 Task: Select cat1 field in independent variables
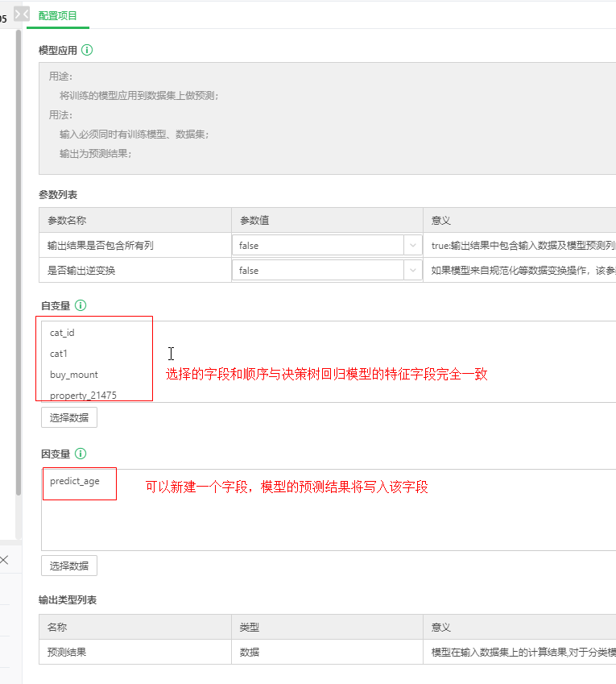point(60,353)
